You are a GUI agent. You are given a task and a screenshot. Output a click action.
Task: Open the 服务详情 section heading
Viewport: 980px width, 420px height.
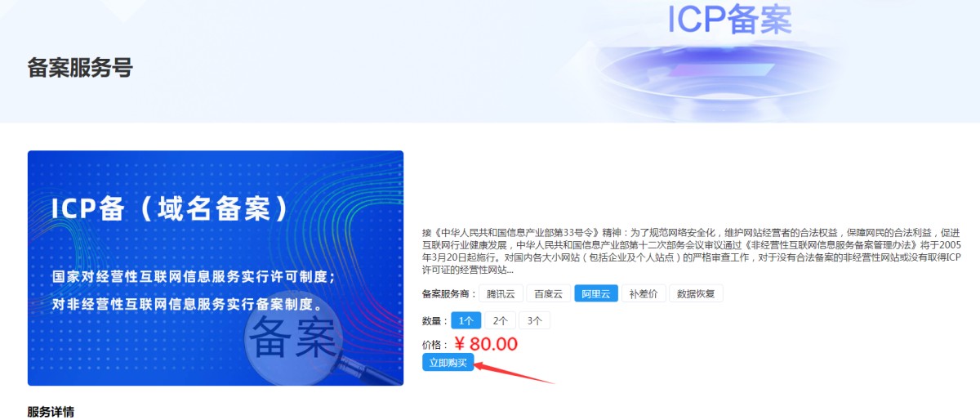[x=51, y=411]
